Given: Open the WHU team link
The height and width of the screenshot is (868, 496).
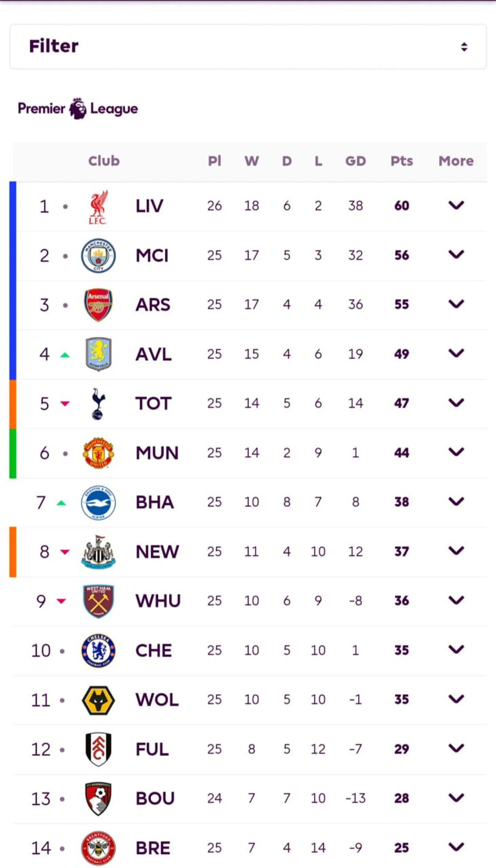Looking at the screenshot, I should 158,601.
